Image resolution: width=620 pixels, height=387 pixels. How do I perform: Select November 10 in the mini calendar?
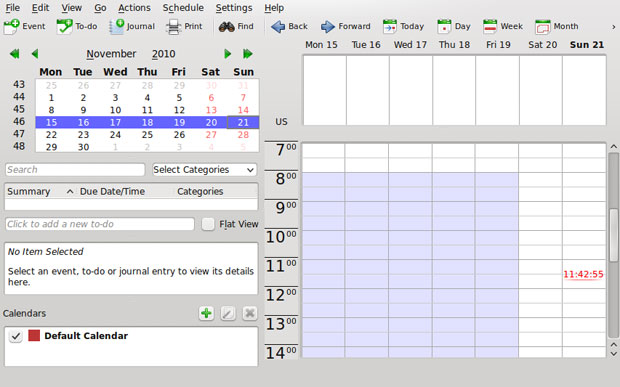click(x=115, y=110)
